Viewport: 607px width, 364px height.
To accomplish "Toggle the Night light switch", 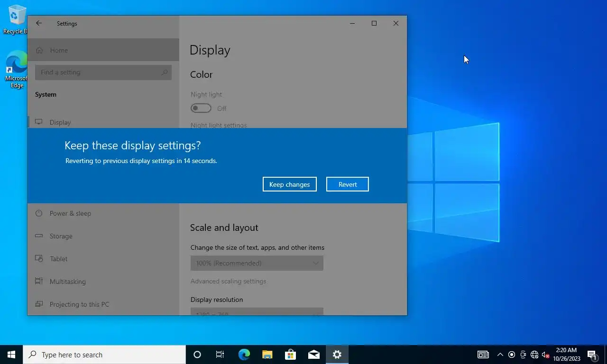I will (x=201, y=109).
